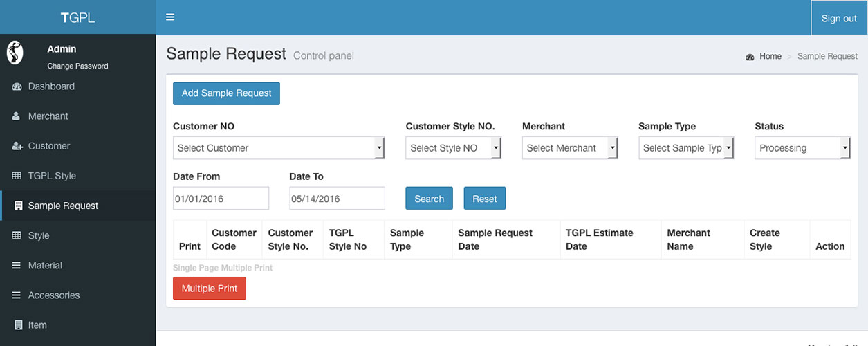Focus the Date From input field
Image resolution: width=868 pixels, height=346 pixels.
(221, 199)
